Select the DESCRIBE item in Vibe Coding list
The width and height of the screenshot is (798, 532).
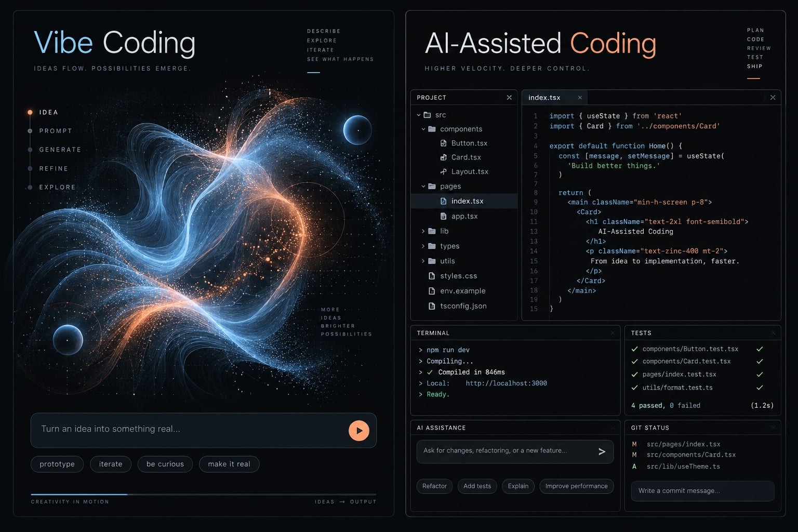[x=324, y=31]
